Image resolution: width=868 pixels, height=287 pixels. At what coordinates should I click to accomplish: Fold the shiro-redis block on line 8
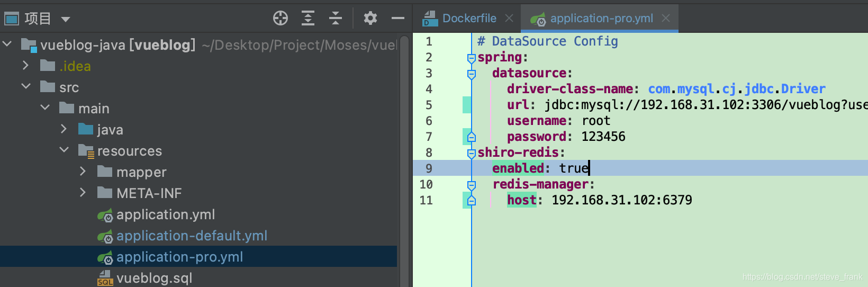(x=472, y=153)
